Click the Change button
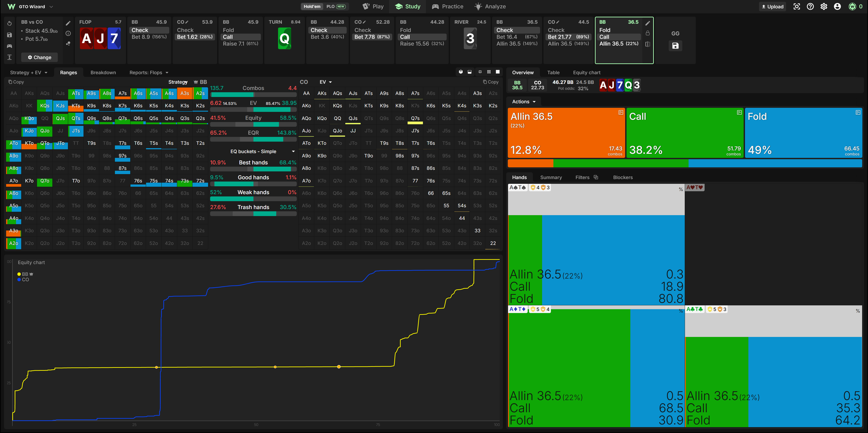 coord(39,57)
